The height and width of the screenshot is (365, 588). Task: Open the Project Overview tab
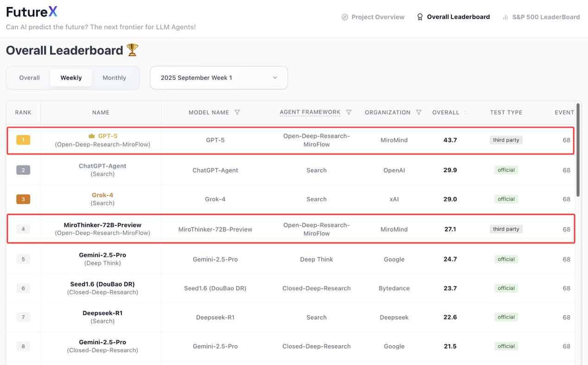pos(373,17)
